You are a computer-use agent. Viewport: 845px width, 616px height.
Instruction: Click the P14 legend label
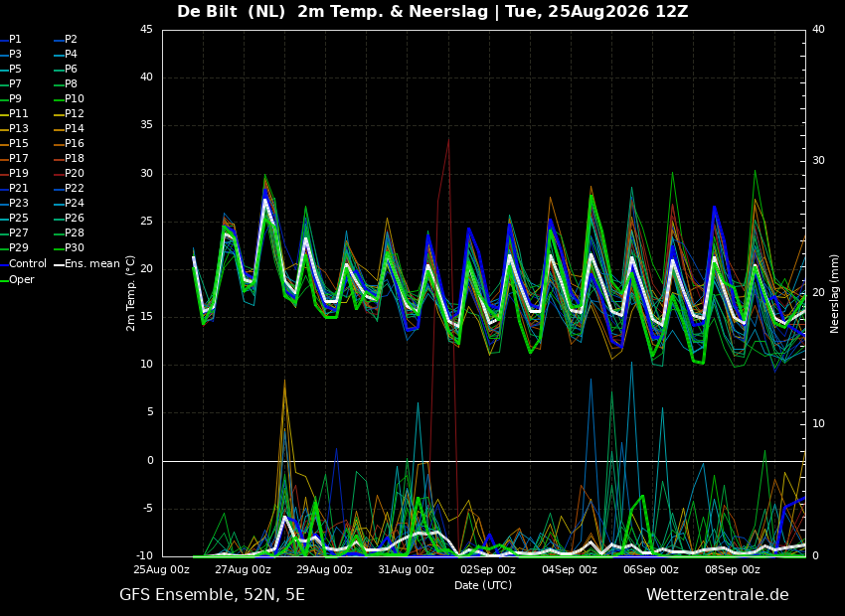(x=75, y=129)
